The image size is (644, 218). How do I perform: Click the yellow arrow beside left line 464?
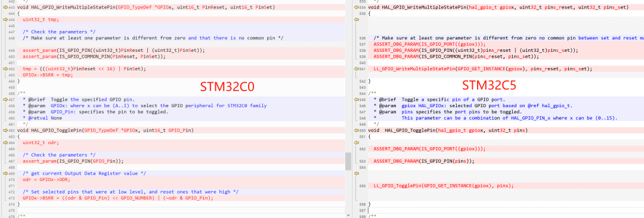[5, 143]
